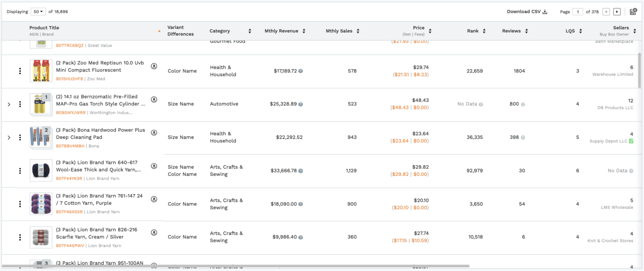The image size is (644, 271).
Task: Open row menu for Lion Brand 826-216
Action: tap(20, 237)
